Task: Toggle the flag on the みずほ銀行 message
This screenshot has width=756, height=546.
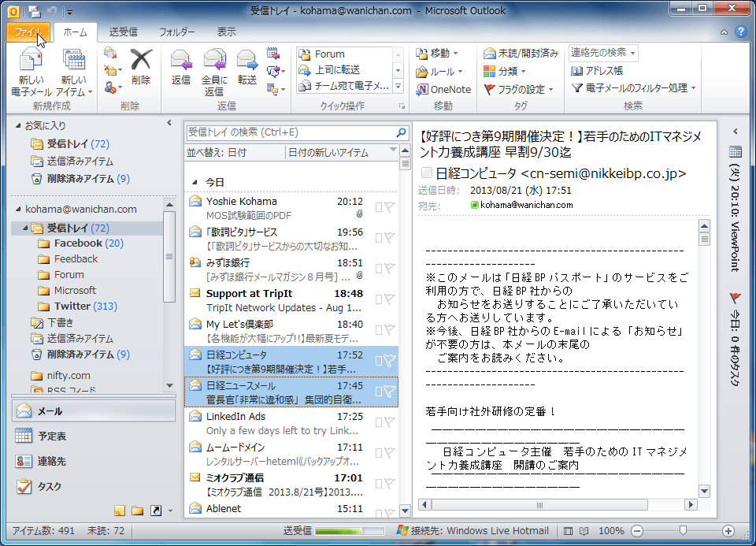Action: tap(390, 268)
